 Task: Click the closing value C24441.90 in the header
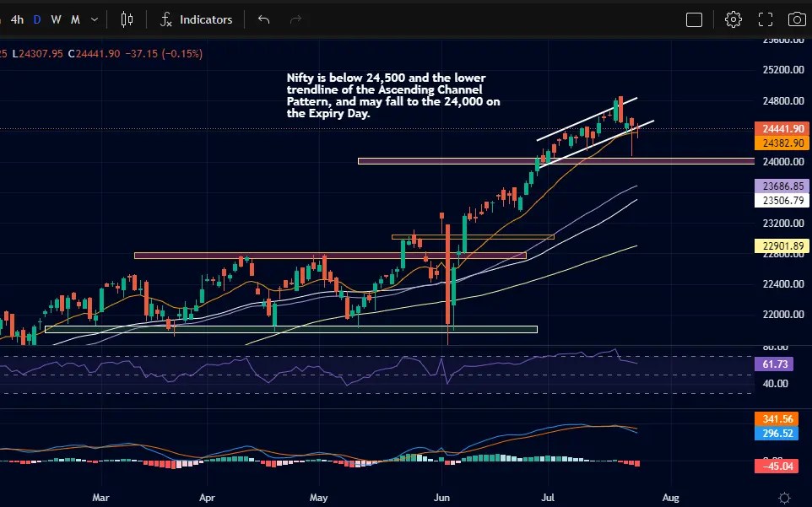click(x=94, y=54)
